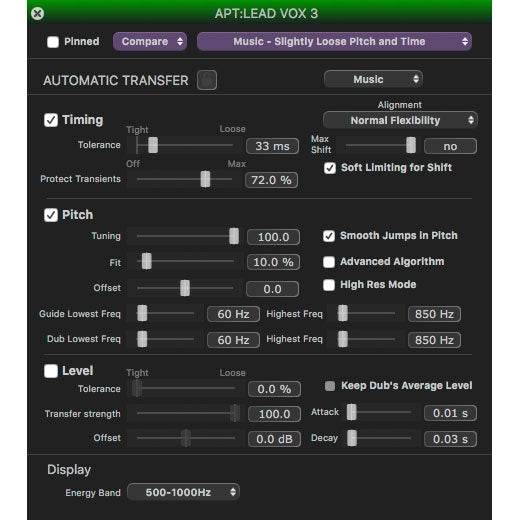Enable the Advanced Algorithm checkbox

pyautogui.click(x=329, y=262)
